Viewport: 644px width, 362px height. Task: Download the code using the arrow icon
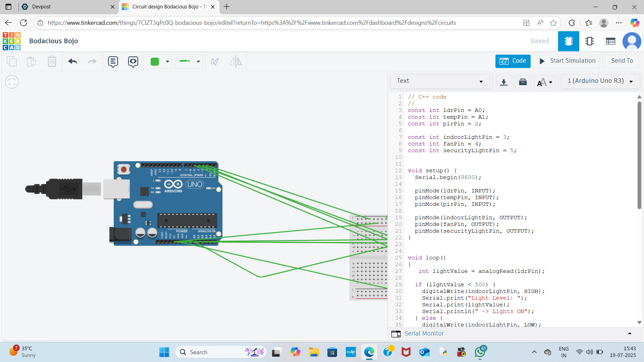pyautogui.click(x=503, y=82)
